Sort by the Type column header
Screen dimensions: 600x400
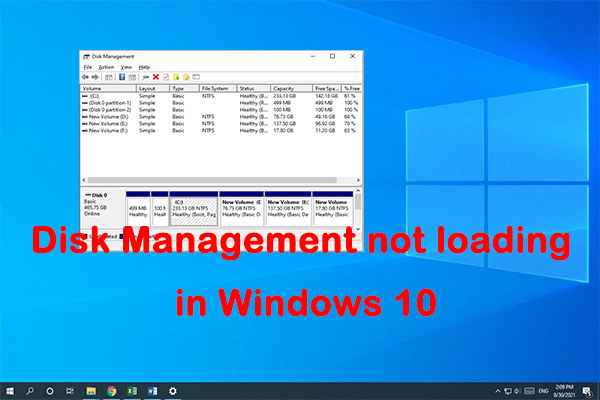[184, 88]
